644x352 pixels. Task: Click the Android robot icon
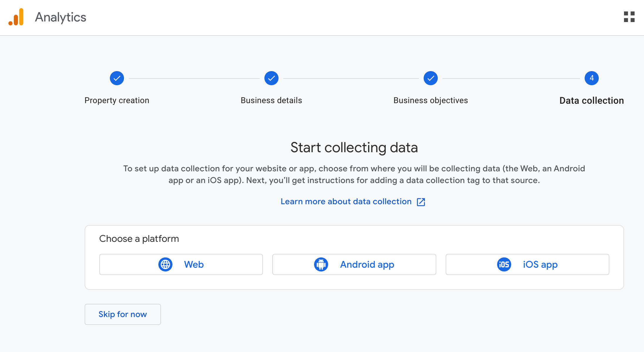coord(321,264)
